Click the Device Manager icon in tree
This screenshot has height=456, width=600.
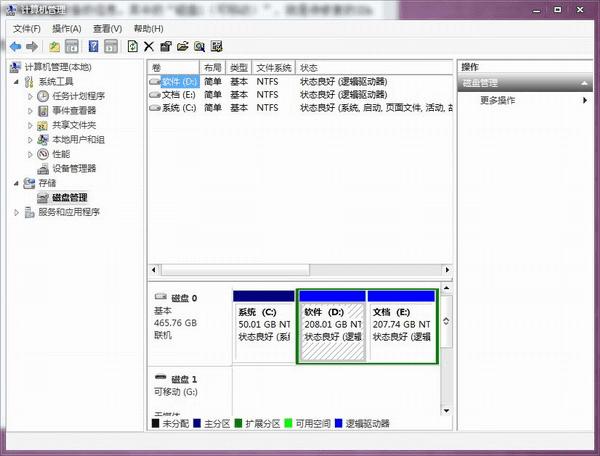43,169
